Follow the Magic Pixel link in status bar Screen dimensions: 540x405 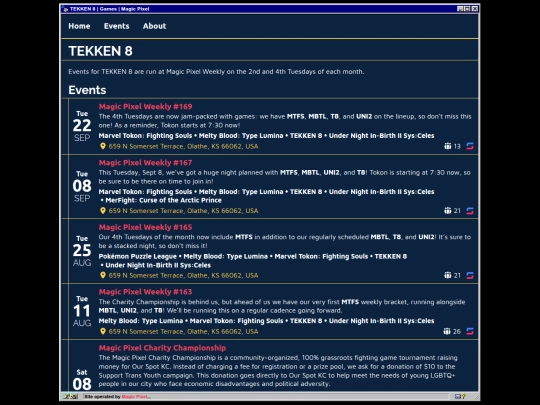pyautogui.click(x=136, y=397)
